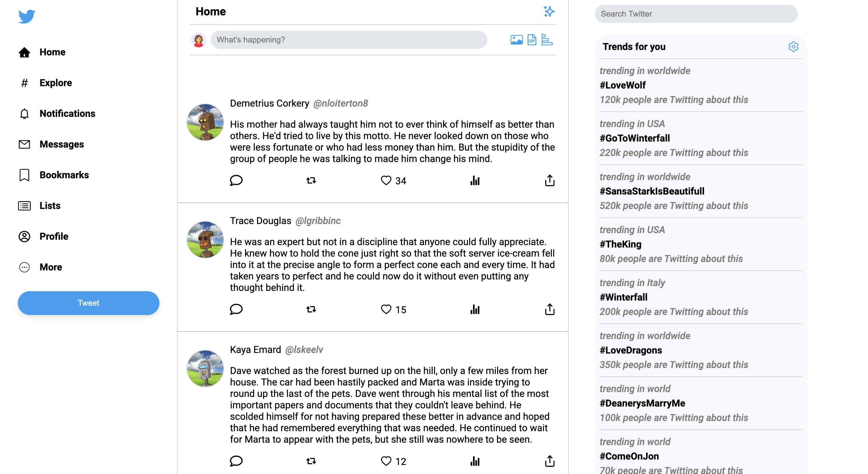Click the share icon on Kaya Emard post

tap(549, 460)
